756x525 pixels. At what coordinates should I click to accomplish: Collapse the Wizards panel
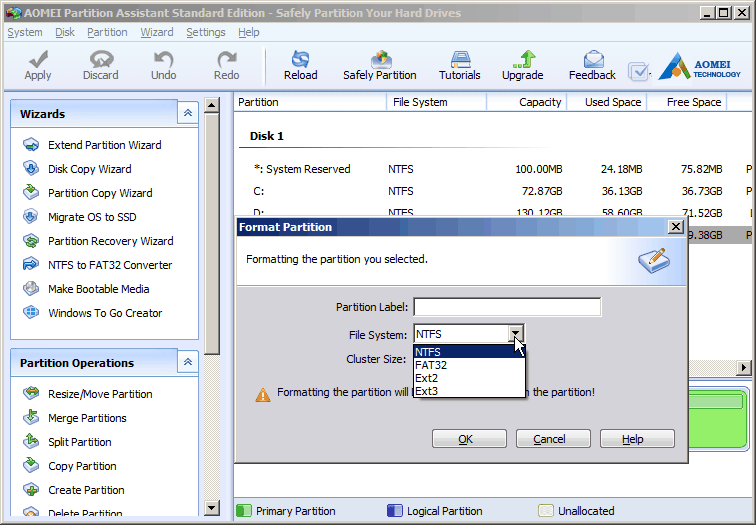point(188,113)
